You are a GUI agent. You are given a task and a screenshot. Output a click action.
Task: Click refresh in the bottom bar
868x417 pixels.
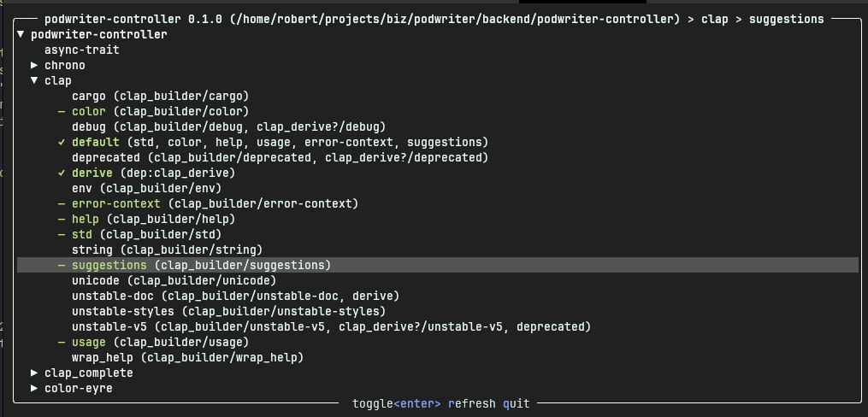coord(471,403)
